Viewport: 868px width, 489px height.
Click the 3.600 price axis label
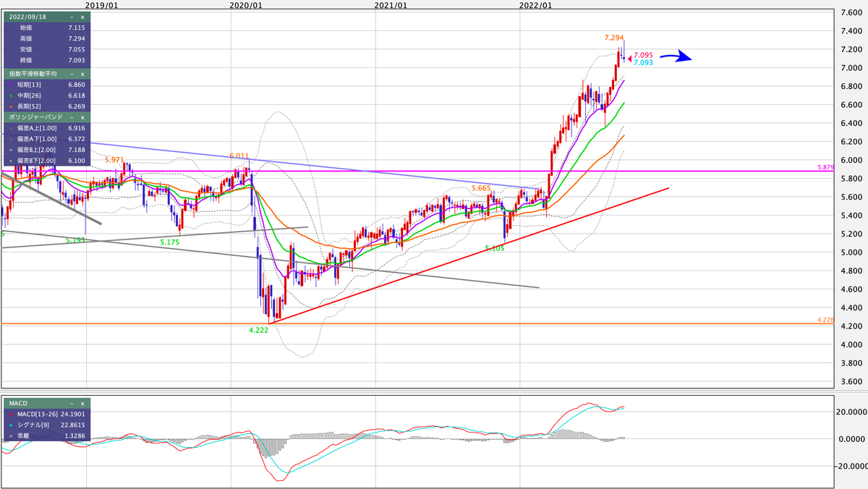point(851,381)
